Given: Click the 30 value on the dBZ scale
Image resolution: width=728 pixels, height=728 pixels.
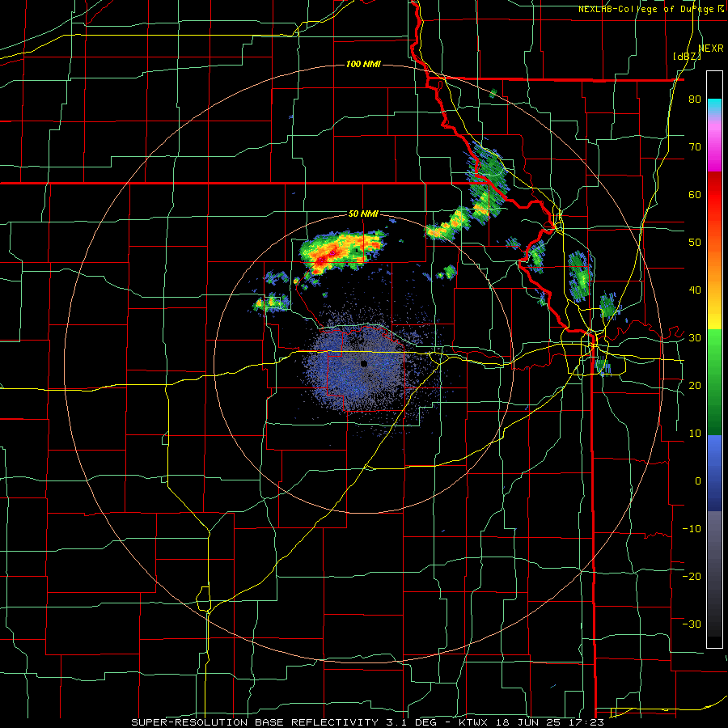Looking at the screenshot, I should [x=695, y=337].
